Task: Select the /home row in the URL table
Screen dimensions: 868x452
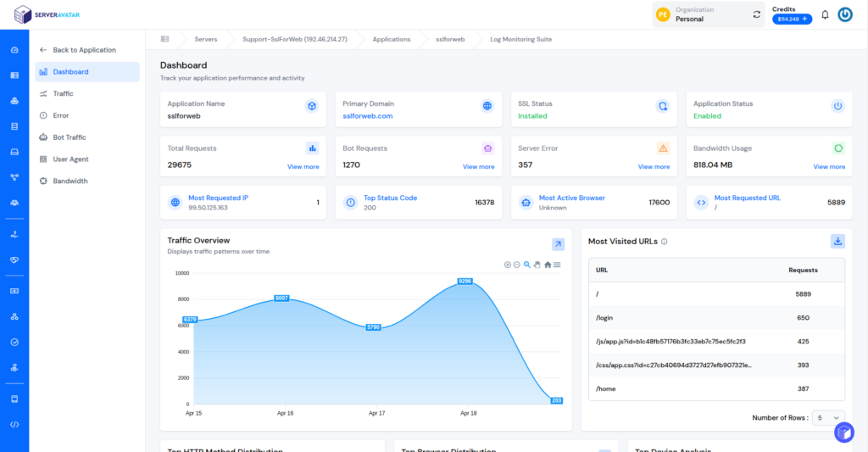Action: [x=716, y=389]
